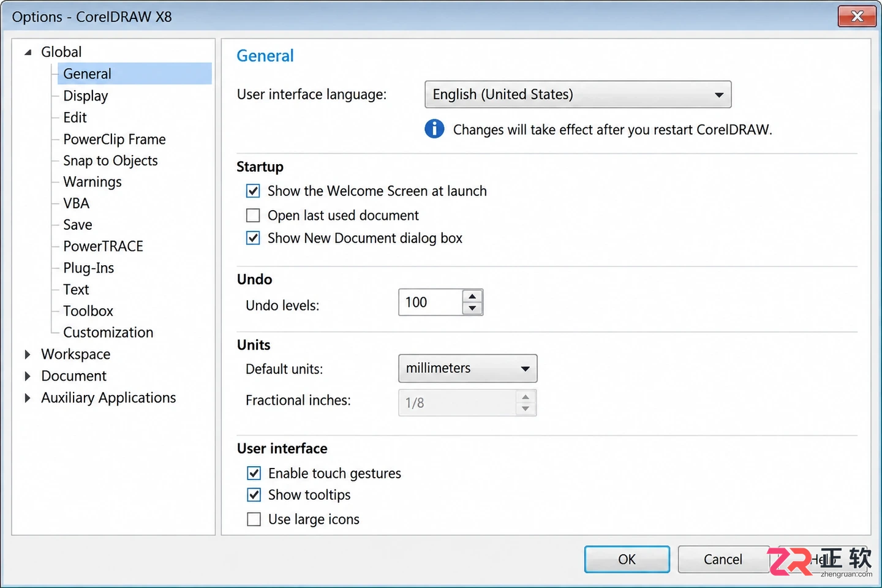Collapse the Global tree node
This screenshot has width=882, height=588.
pyautogui.click(x=28, y=52)
